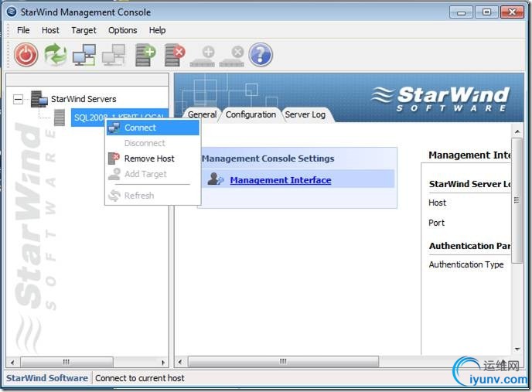Choose Remove Host in context menu

pos(152,159)
